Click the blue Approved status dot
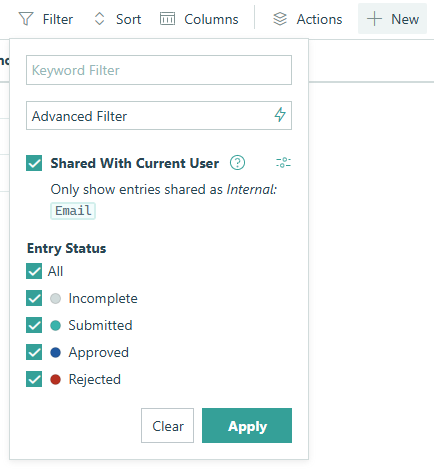 (55, 352)
